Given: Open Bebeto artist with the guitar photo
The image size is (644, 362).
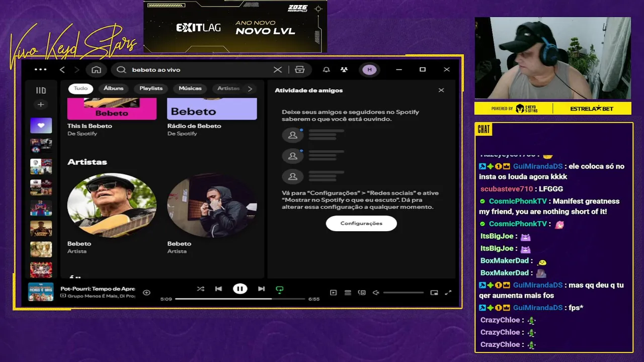Looking at the screenshot, I should (x=112, y=205).
